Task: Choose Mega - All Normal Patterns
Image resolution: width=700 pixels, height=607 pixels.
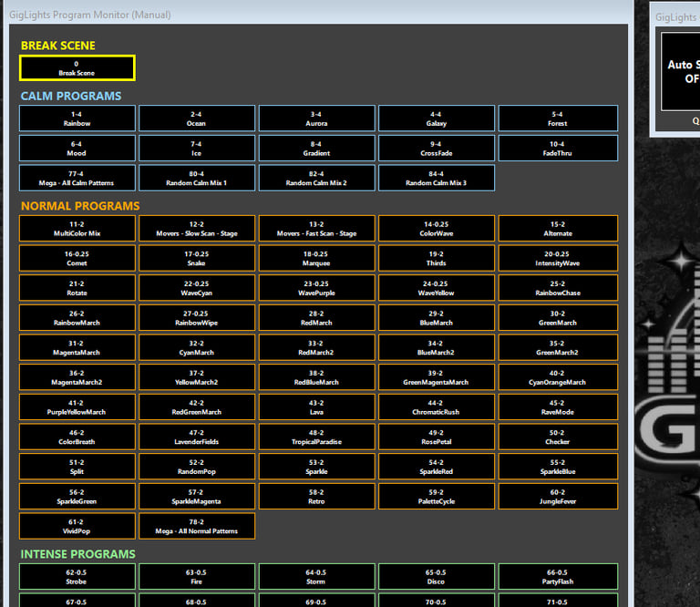Action: (197, 527)
